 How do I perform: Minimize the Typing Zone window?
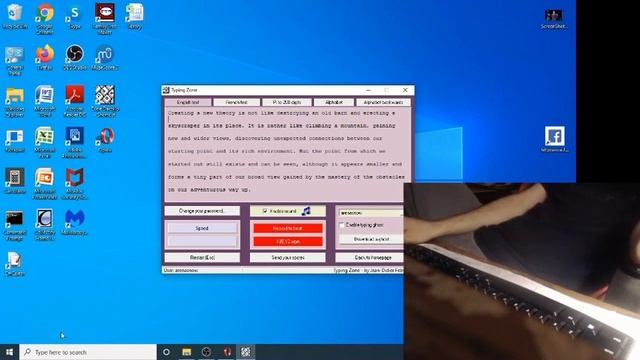(x=369, y=90)
